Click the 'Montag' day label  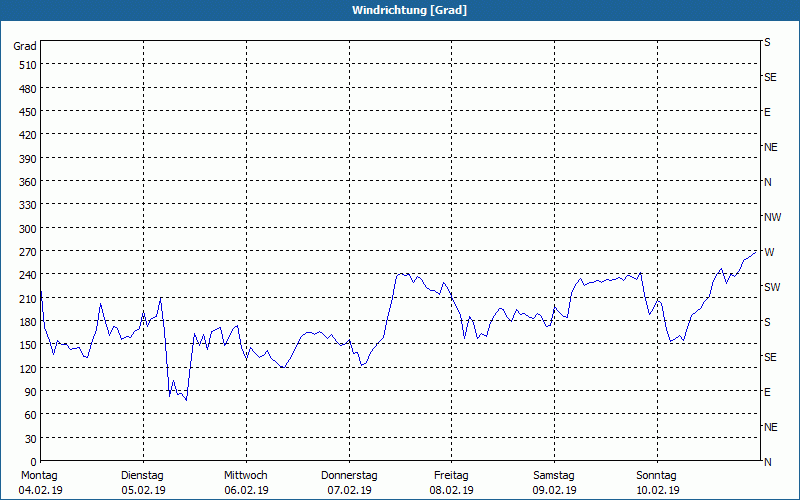tap(39, 476)
